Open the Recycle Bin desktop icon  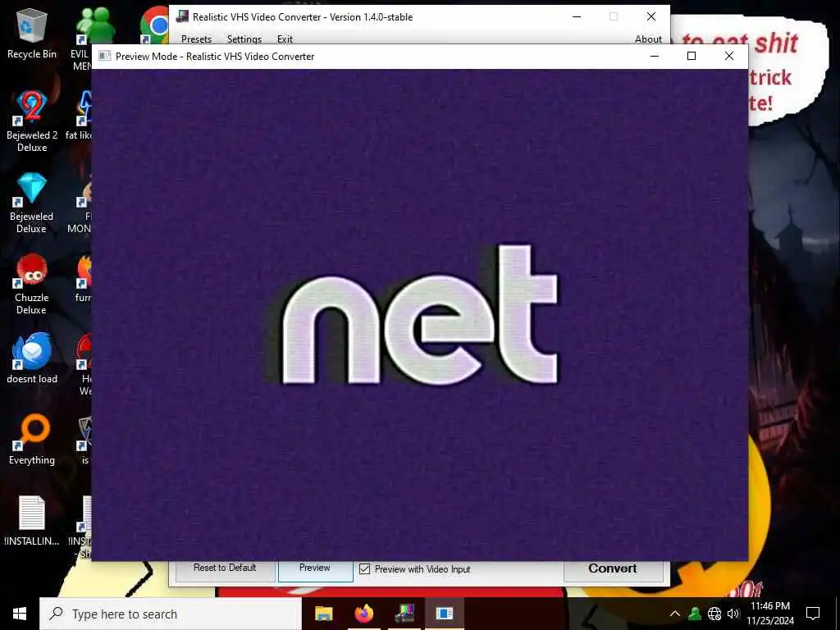click(32, 33)
